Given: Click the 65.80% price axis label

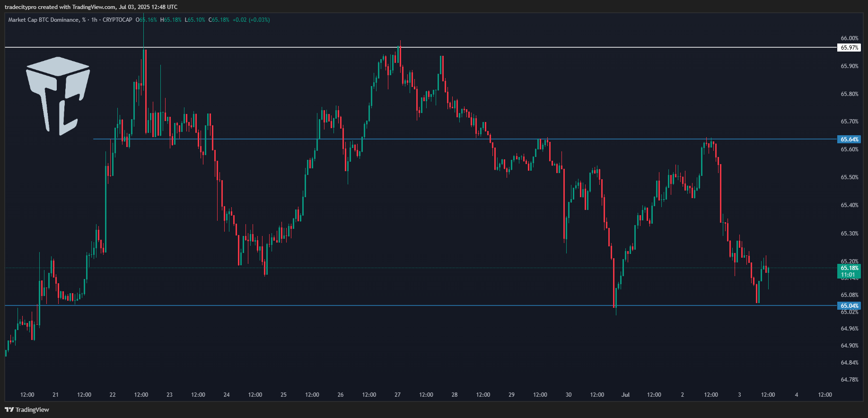Looking at the screenshot, I should point(850,94).
